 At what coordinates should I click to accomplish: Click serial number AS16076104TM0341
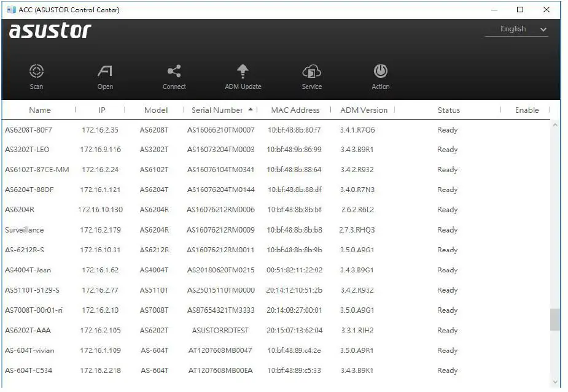[x=220, y=169]
